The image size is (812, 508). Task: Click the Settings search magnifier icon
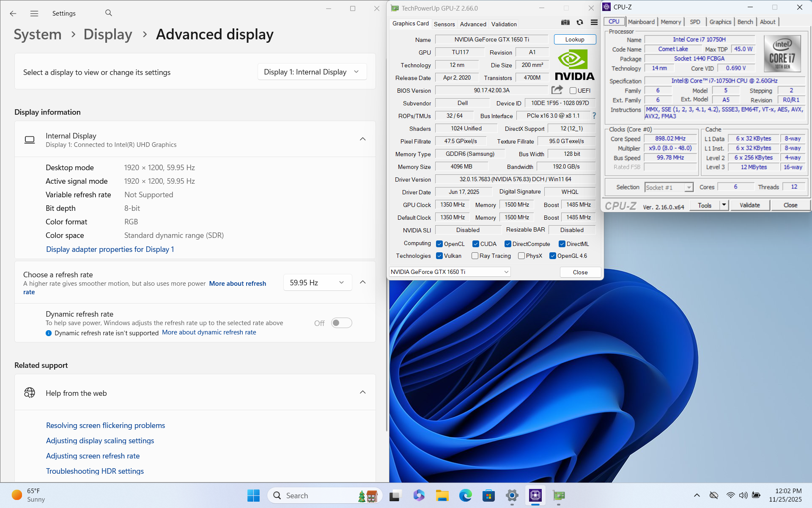point(109,13)
